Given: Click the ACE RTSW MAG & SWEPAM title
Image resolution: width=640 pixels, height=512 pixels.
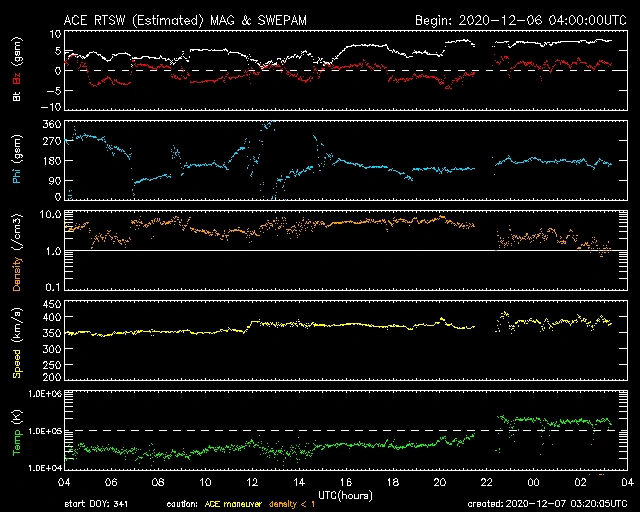Looking at the screenshot, I should pyautogui.click(x=187, y=20).
